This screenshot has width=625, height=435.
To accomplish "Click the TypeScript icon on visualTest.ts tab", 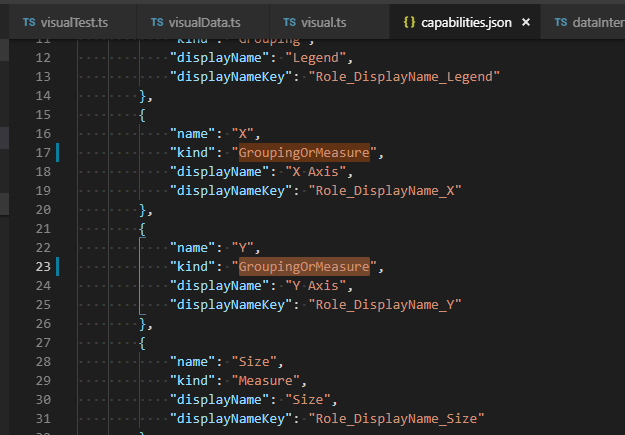I will click(x=29, y=22).
